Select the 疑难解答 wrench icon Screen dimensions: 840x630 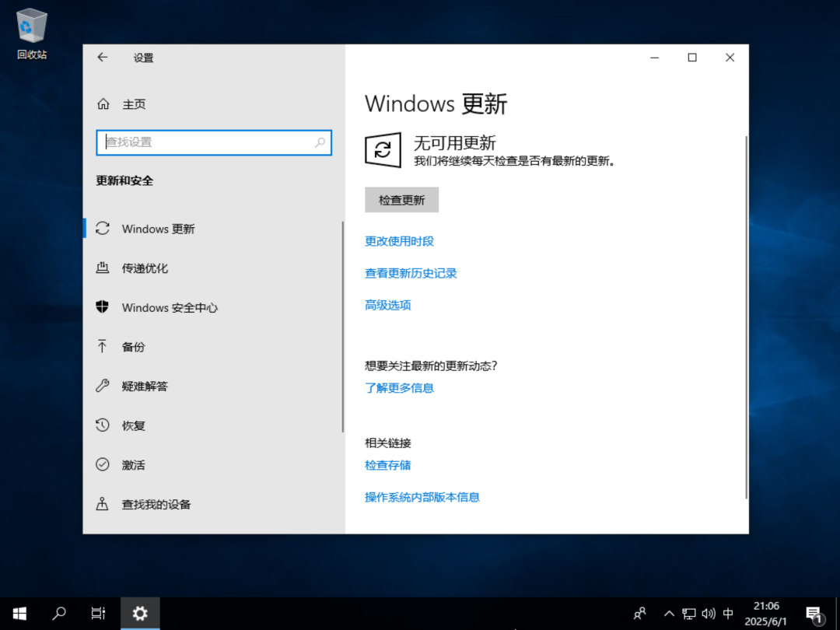point(103,386)
